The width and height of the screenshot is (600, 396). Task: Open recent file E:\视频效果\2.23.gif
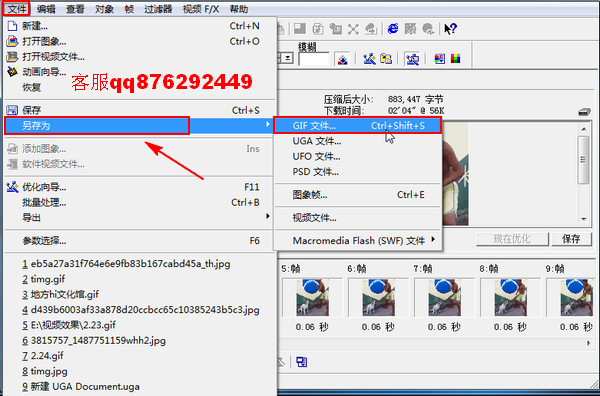point(139,325)
